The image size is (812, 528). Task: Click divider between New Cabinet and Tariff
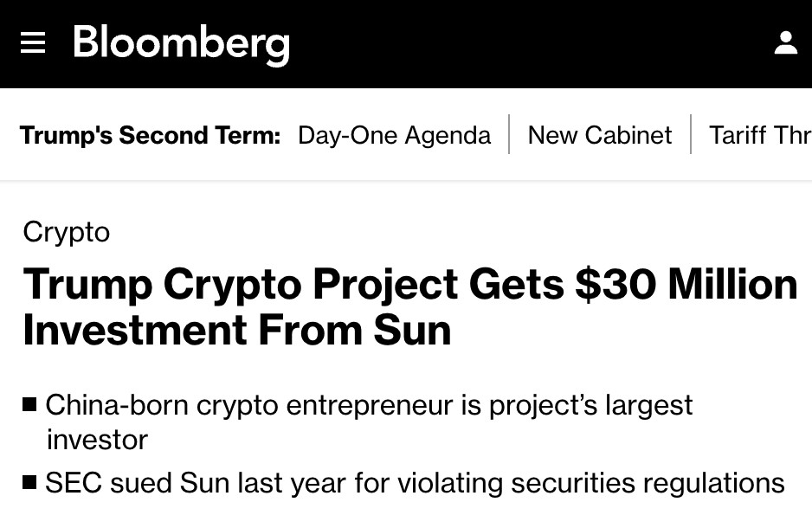coord(691,134)
